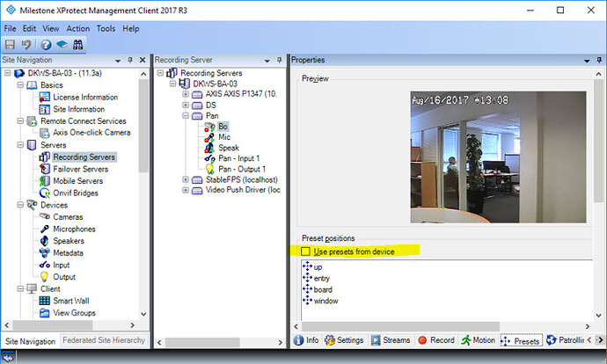Viewport: 607px width, 364px height.
Task: Open the View menu
Action: (x=51, y=29)
